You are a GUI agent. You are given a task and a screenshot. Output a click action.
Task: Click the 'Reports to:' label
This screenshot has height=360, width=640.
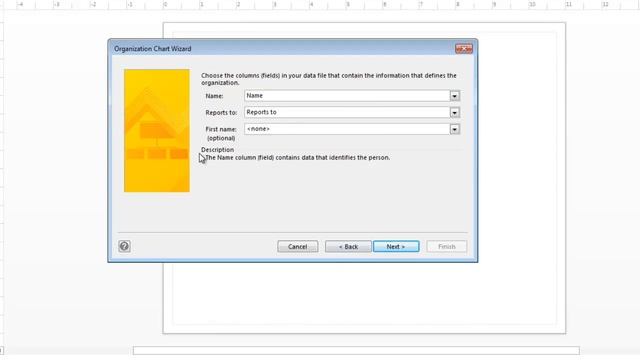(x=221, y=113)
